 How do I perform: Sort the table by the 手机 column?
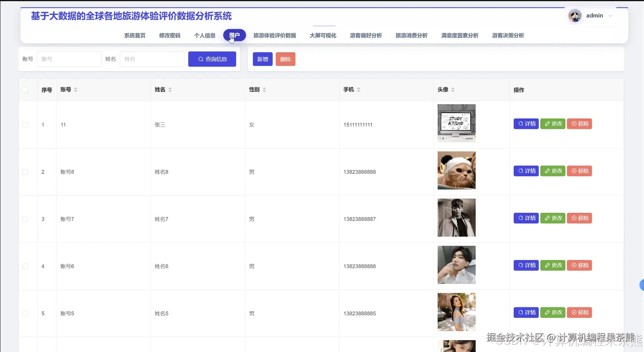pyautogui.click(x=358, y=90)
